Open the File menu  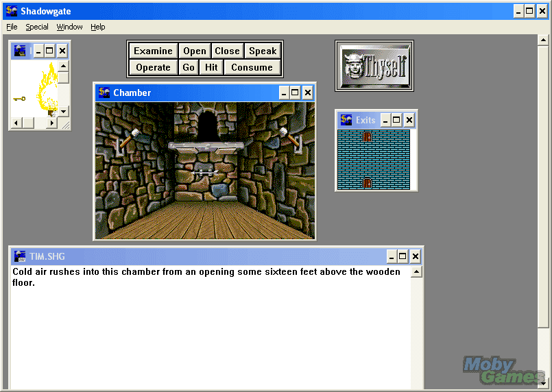[x=12, y=27]
